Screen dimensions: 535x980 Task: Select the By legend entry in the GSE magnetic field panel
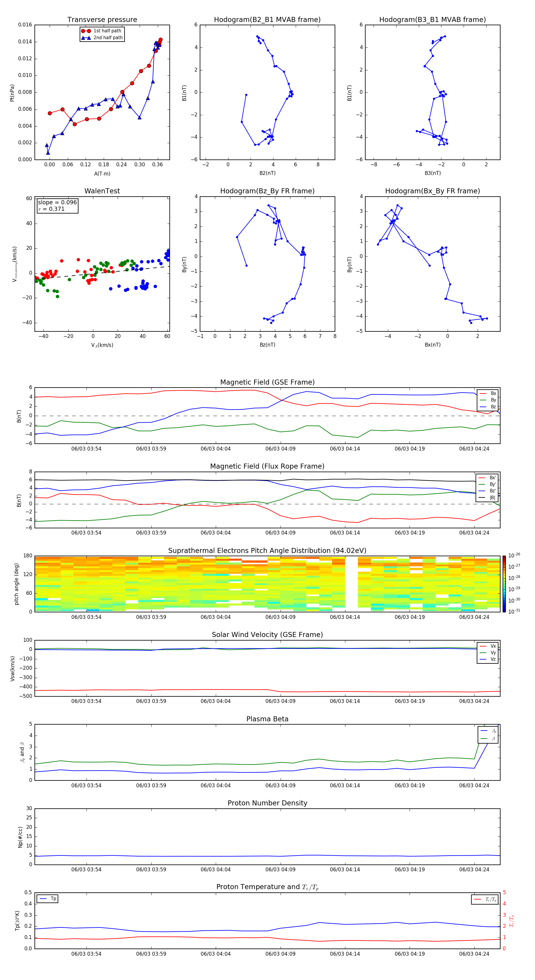pyautogui.click(x=488, y=400)
